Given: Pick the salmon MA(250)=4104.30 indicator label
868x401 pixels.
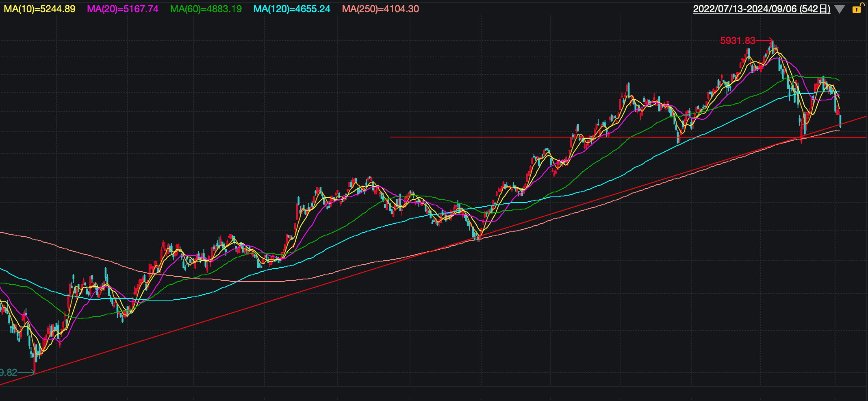Looking at the screenshot, I should [x=380, y=9].
